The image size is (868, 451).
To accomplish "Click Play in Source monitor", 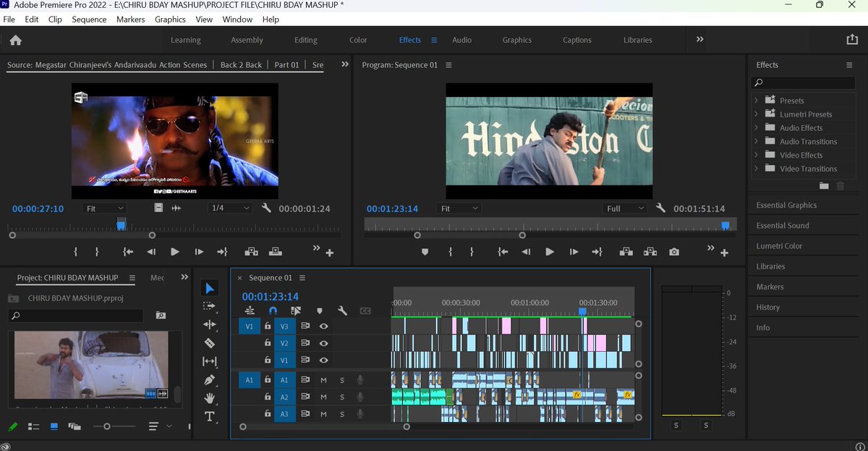I will pos(174,252).
